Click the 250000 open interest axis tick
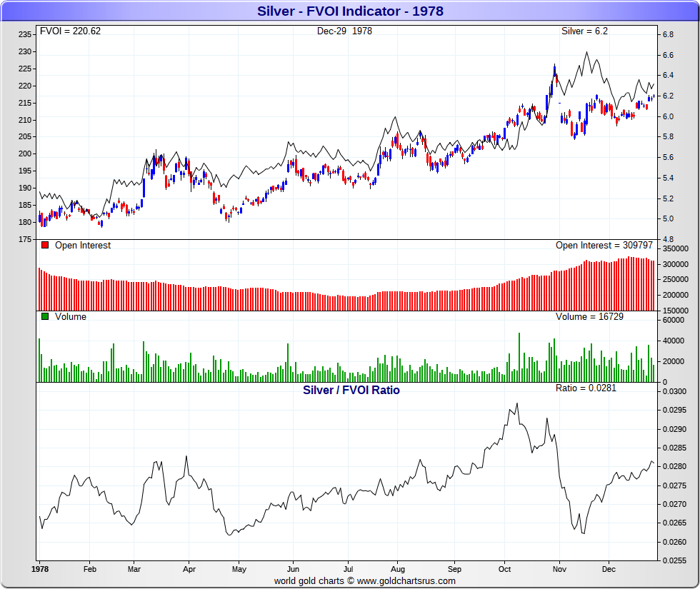This screenshot has height=589, width=700. pyautogui.click(x=676, y=279)
